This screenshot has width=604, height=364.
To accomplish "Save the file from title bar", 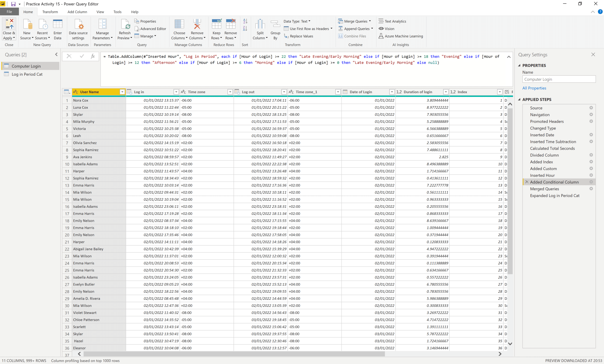I will [x=13, y=4].
